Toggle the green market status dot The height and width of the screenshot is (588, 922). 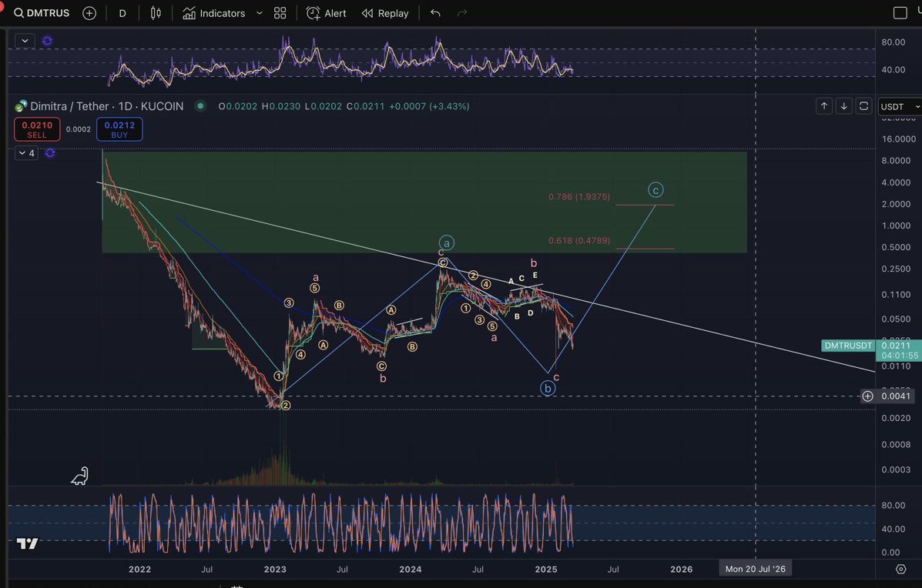pos(200,106)
